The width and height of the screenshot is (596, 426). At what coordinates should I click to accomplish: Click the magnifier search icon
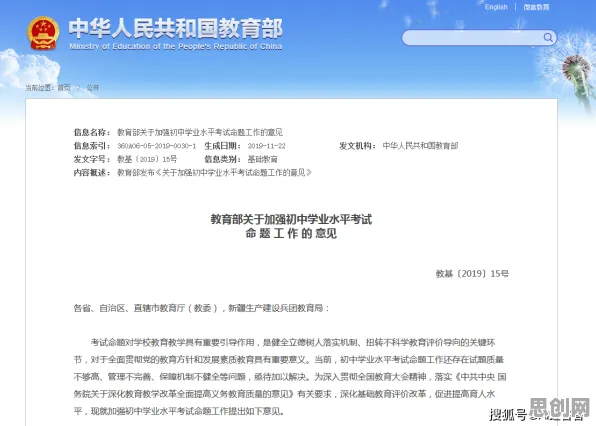pos(548,37)
